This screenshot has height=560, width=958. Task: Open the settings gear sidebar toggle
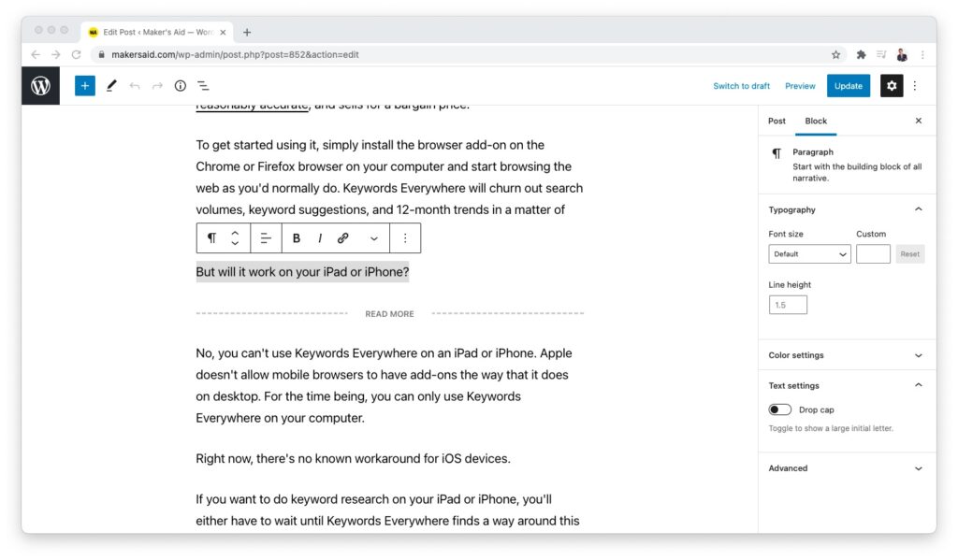[892, 86]
